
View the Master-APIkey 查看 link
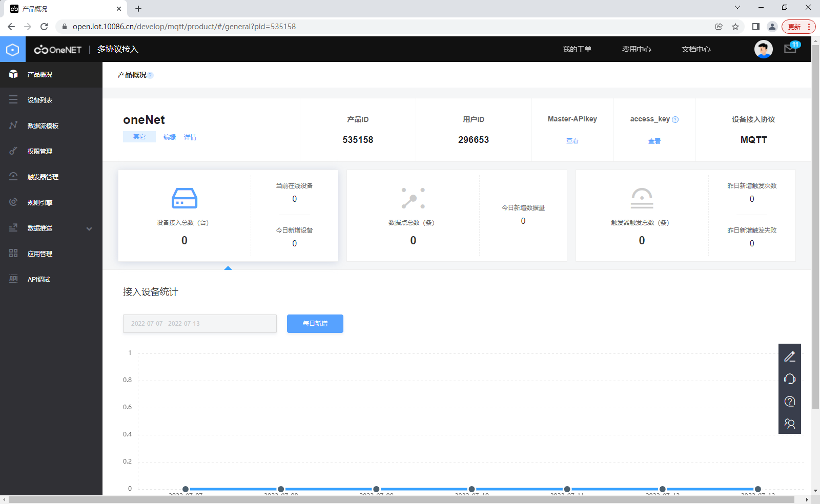click(572, 141)
